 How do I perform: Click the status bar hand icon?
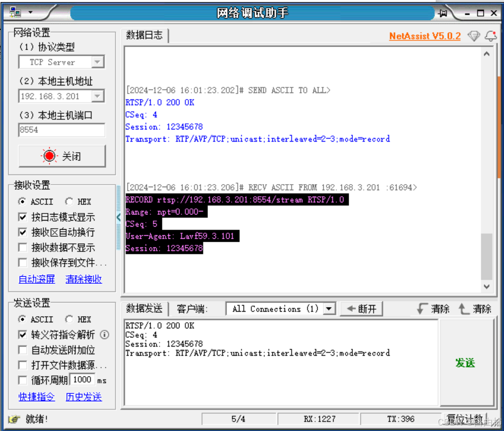14,419
